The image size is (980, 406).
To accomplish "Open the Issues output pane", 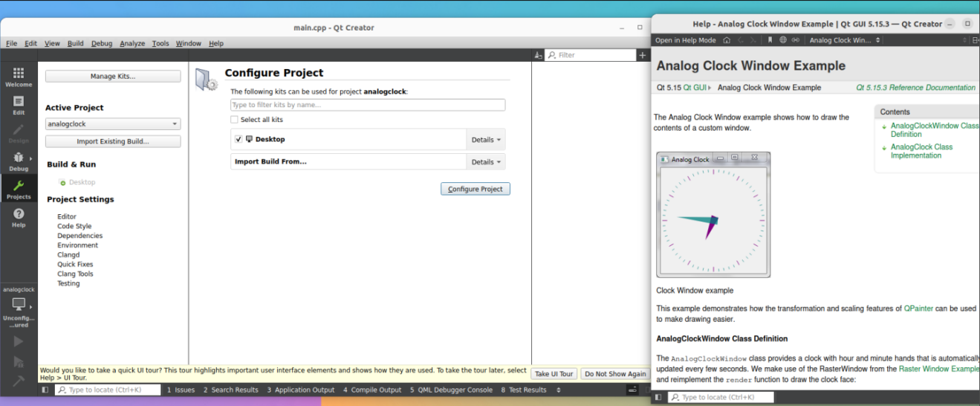I will tap(181, 390).
